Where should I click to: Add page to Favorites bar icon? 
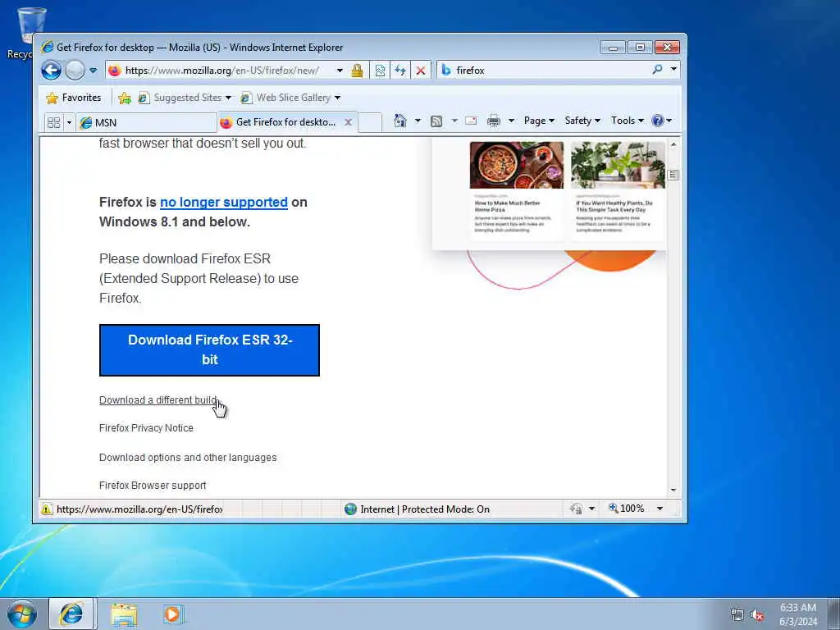point(125,98)
